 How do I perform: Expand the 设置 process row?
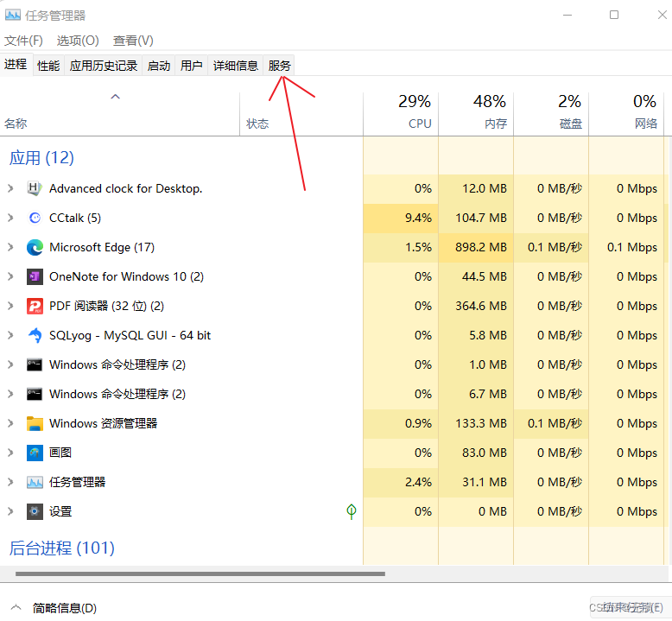tap(10, 511)
